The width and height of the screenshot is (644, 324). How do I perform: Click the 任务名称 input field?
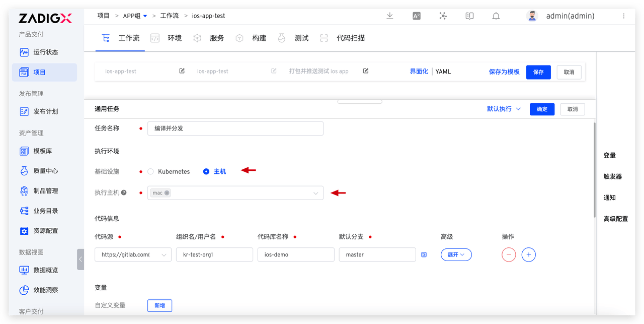(235, 128)
